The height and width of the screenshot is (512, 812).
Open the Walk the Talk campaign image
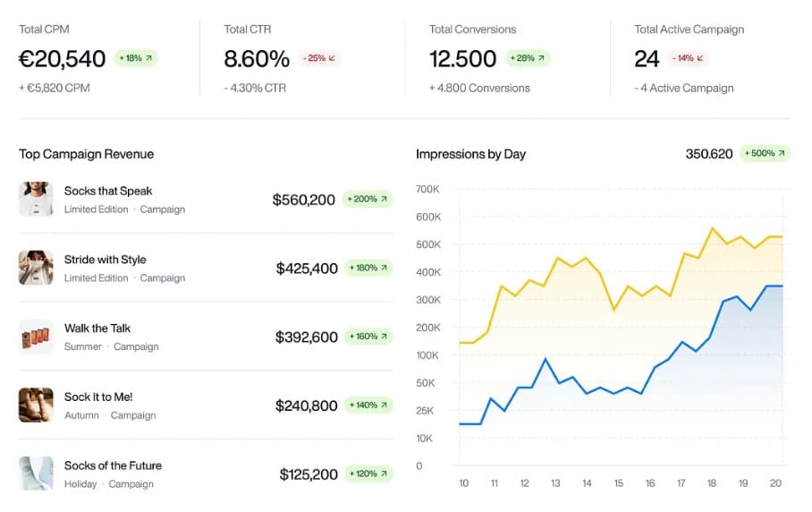point(36,337)
